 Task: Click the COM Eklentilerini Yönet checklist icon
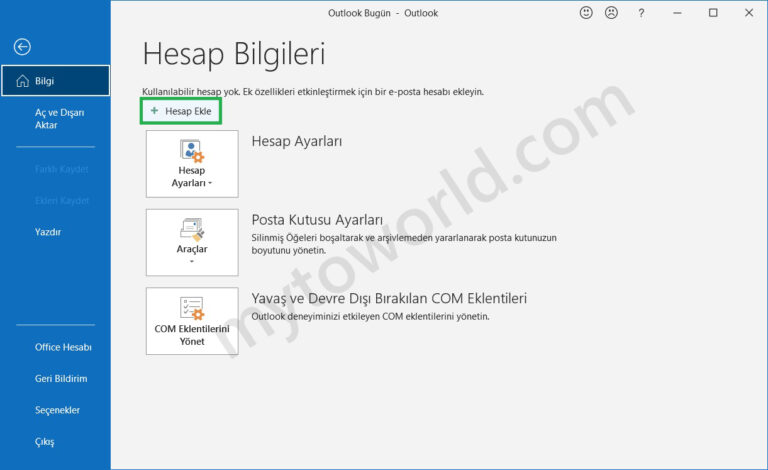[192, 308]
